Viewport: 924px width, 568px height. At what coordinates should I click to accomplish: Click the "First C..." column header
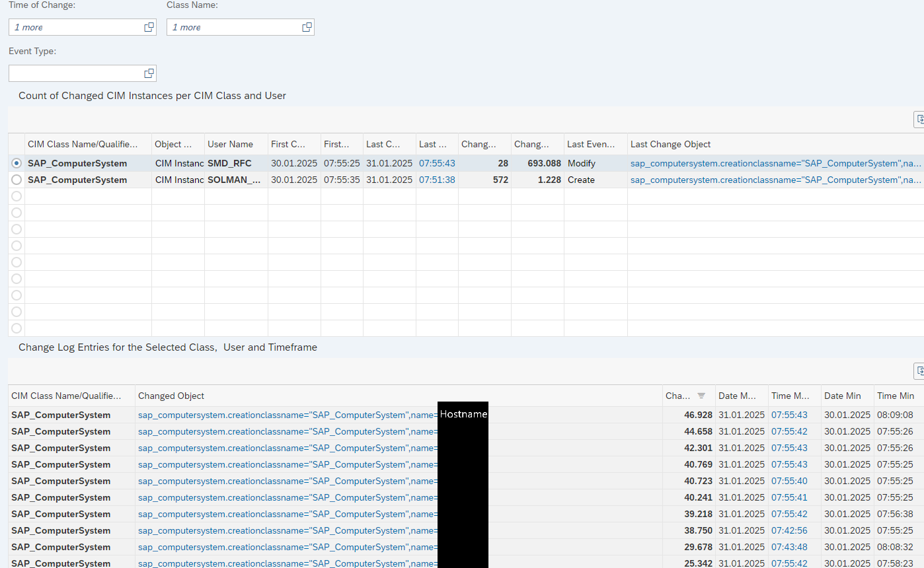[294, 144]
